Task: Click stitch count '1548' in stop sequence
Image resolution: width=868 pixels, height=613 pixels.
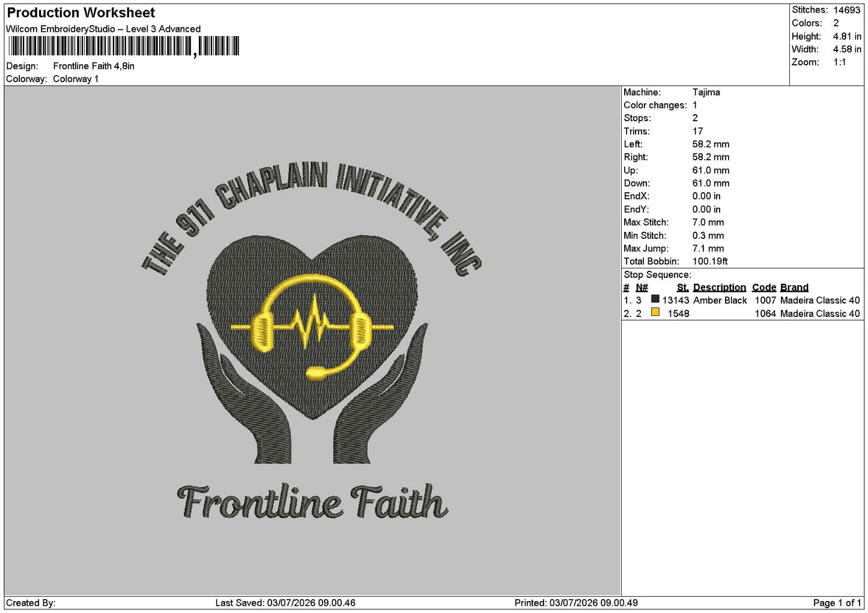Action: pyautogui.click(x=678, y=313)
